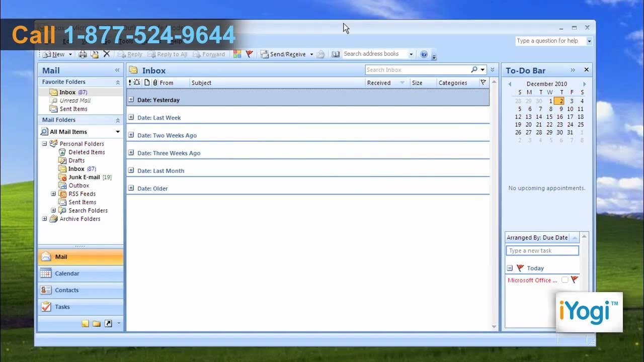The width and height of the screenshot is (644, 362).
Task: Sort messages by the Subject column
Action: [x=277, y=83]
